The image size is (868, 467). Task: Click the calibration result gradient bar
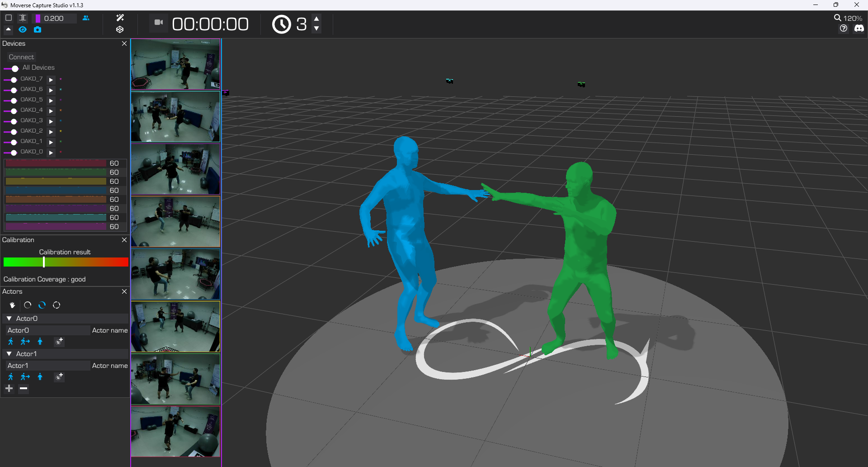coord(66,262)
